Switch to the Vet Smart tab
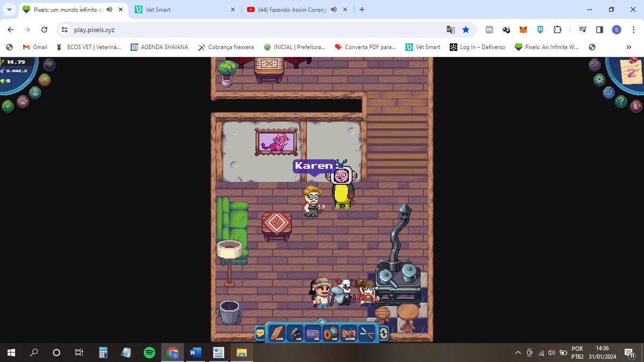This screenshot has height=362, width=644. coord(185,10)
